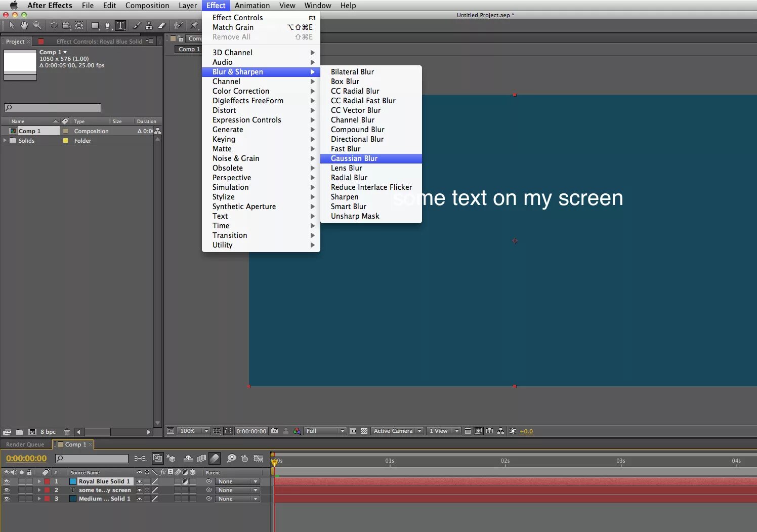Open the Effect Controls panel menu
This screenshot has width=757, height=532.
coord(149,41)
